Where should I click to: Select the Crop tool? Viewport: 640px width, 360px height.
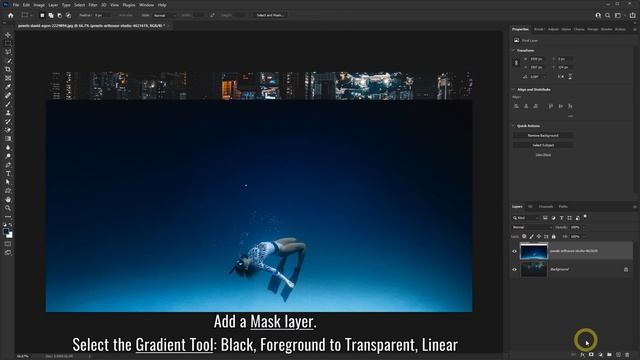[8, 69]
